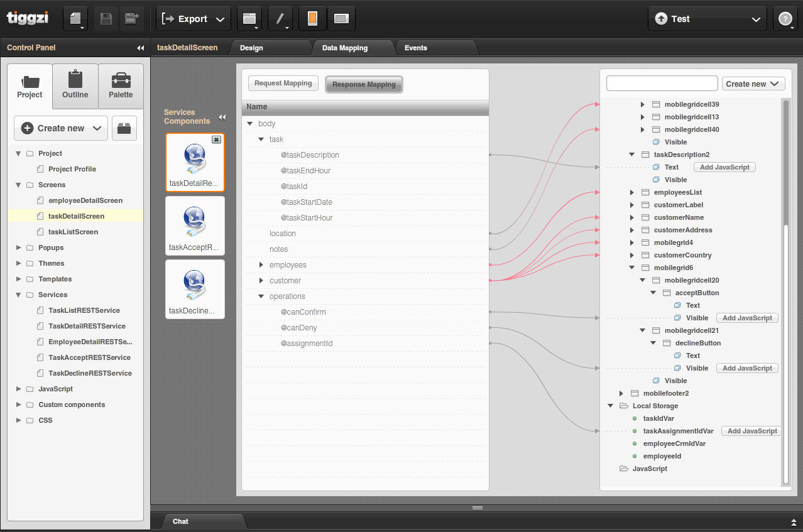Switch to the Events tab
Viewport: 803px width, 532px height.
pos(415,48)
